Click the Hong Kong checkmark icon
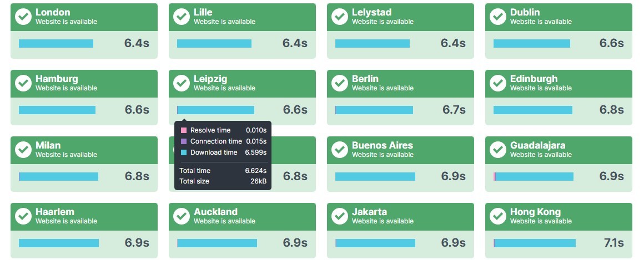This screenshot has width=644, height=260. (498, 216)
